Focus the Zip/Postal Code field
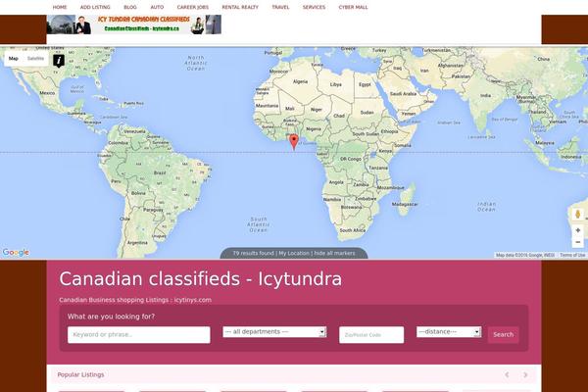This screenshot has height=392, width=588. 371,334
